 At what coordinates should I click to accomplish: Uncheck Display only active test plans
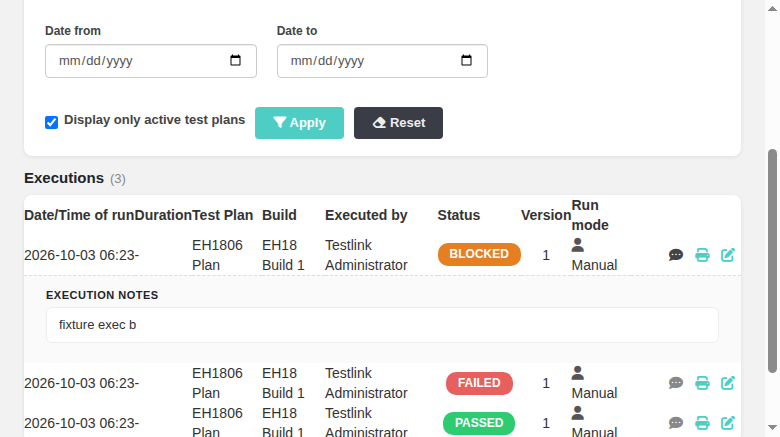coord(51,122)
